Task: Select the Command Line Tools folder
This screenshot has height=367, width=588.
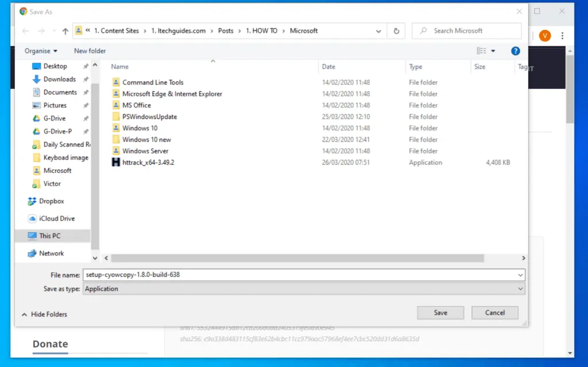Action: (153, 82)
